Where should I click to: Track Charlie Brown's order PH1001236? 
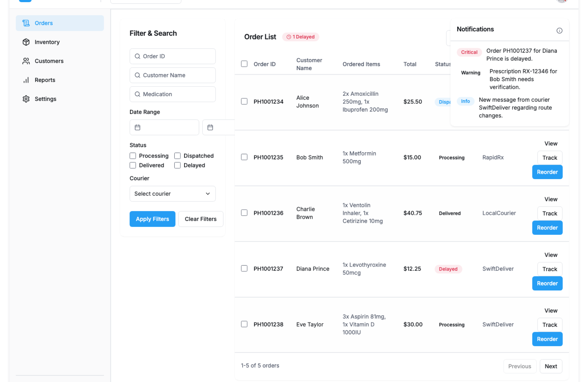point(549,213)
